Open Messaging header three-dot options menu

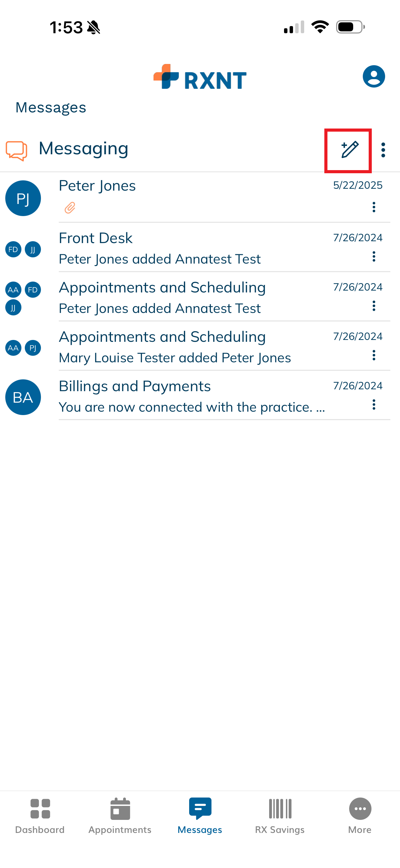coord(383,150)
